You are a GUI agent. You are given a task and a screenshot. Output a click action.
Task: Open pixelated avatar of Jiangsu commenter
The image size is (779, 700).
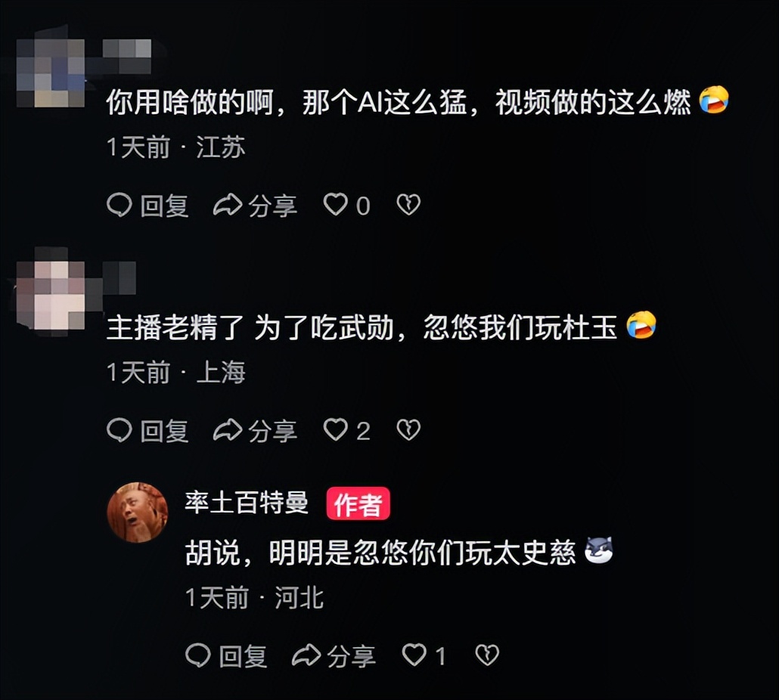point(51,73)
